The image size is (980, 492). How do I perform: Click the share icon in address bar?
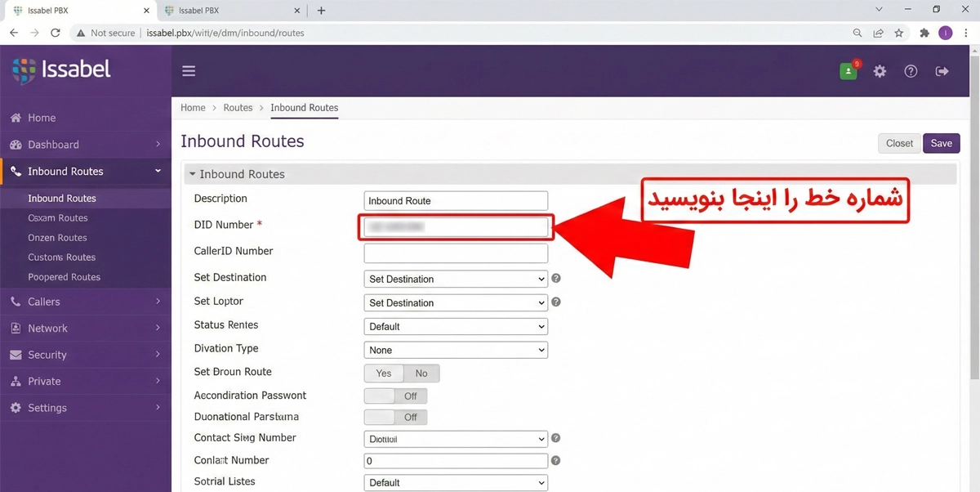878,33
